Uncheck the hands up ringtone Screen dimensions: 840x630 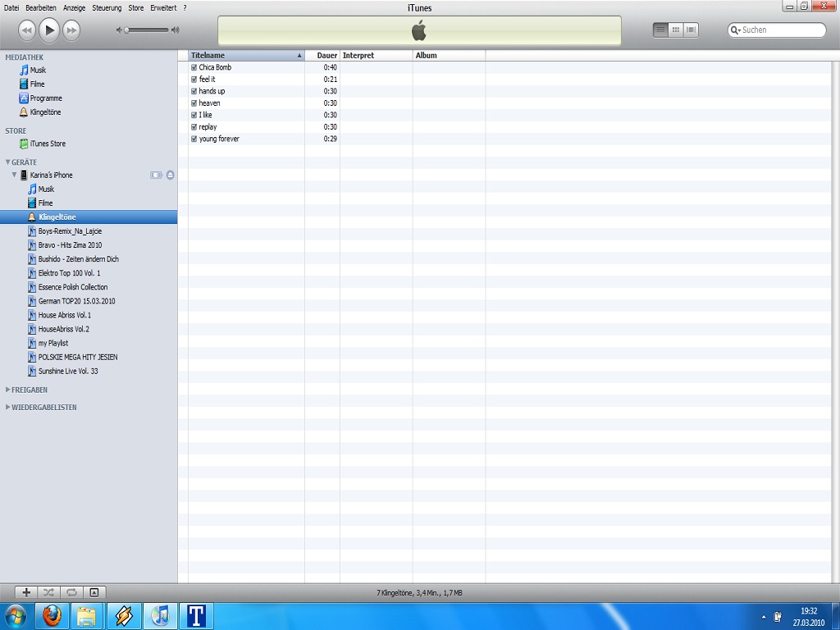coord(194,91)
